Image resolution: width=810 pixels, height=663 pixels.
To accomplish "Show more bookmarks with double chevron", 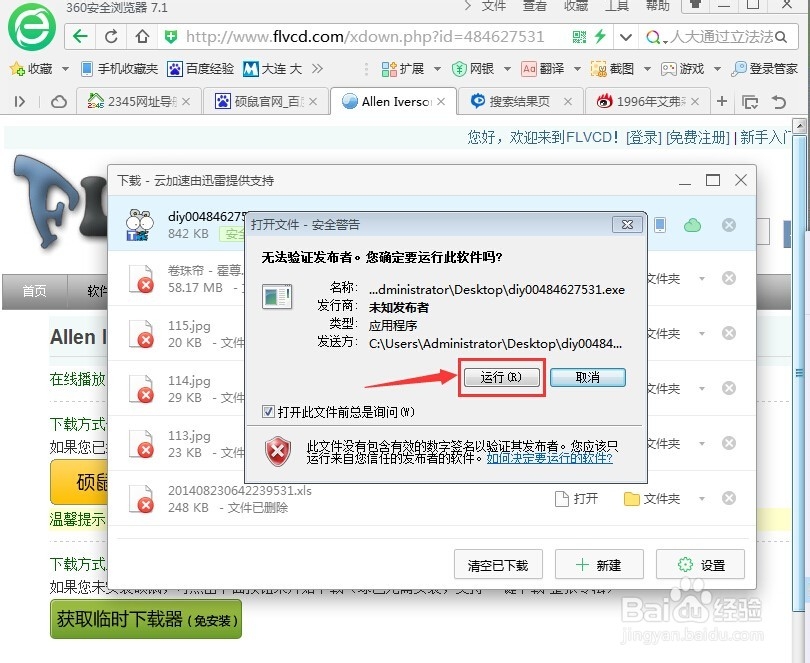I will [x=317, y=69].
